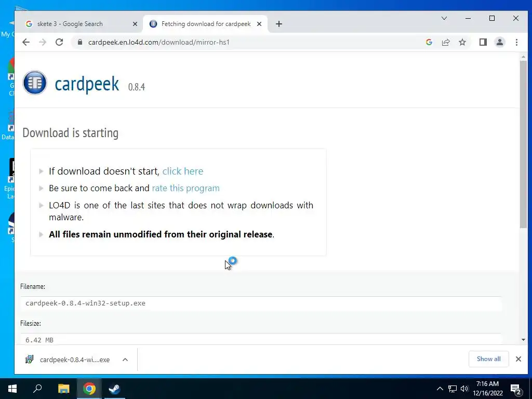Viewport: 532px width, 399px height.
Task: Close the skete 3 Google Search tab
Action: [x=135, y=24]
